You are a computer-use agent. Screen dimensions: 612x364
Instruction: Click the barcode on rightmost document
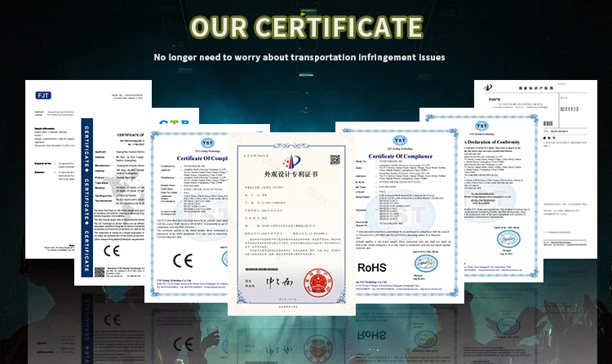point(548,123)
